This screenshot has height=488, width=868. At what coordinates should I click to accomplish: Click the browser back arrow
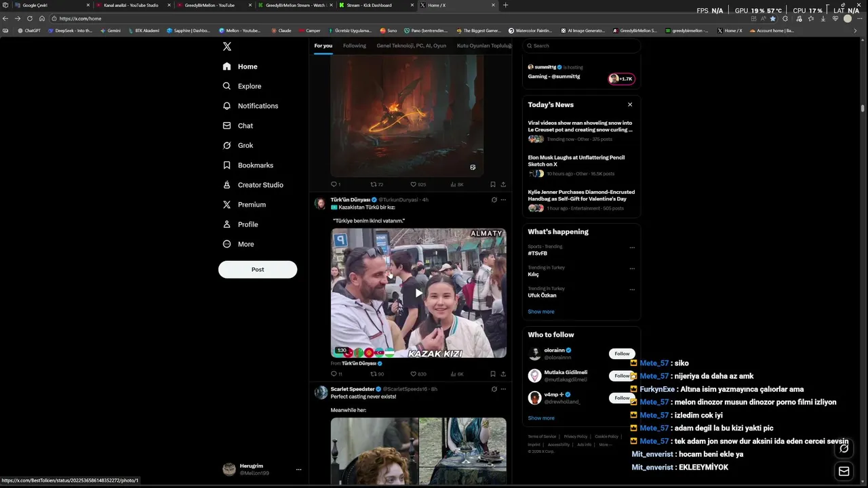5,18
